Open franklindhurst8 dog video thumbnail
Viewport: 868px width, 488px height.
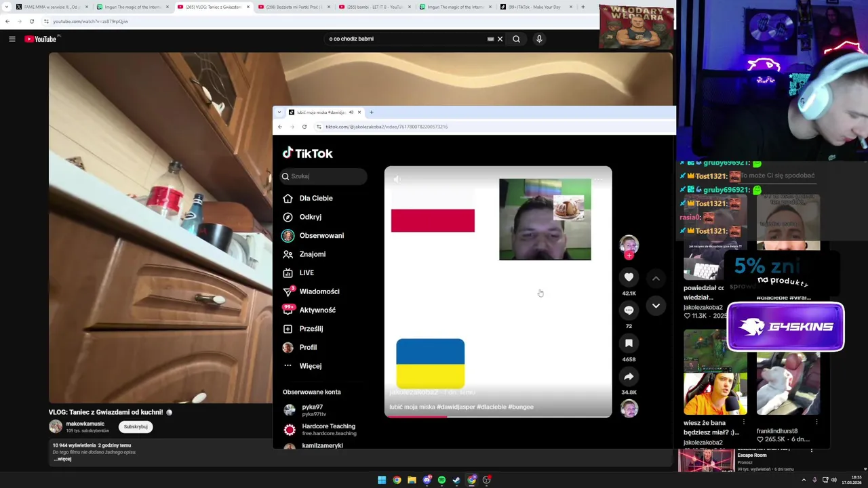788,383
